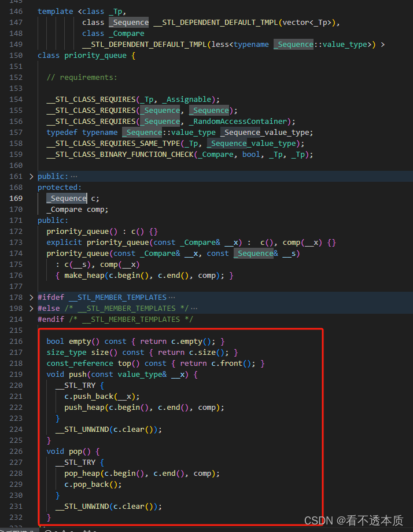Click __STL_DEPENDENT_DEFAULT_TMPL on line 147
The height and width of the screenshot is (532, 413).
[215, 23]
